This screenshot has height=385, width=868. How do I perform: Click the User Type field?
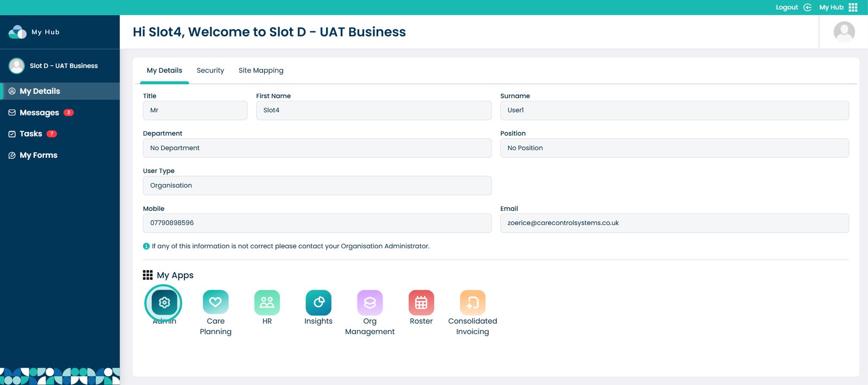(x=317, y=185)
